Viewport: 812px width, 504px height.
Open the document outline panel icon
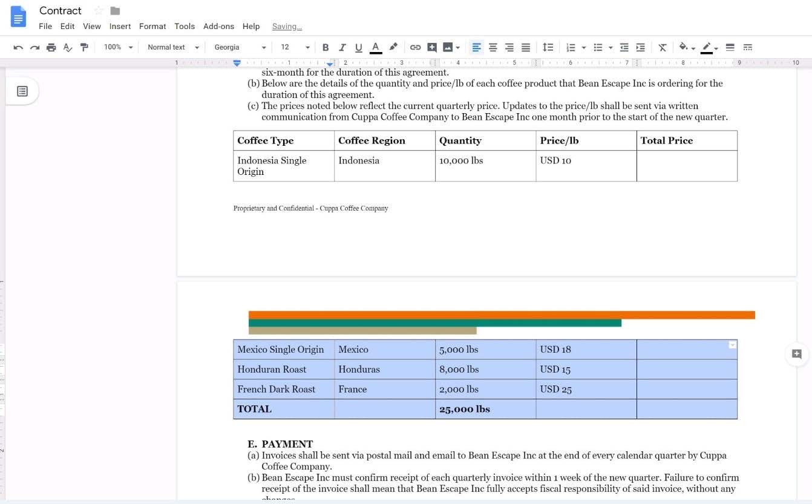pos(22,91)
